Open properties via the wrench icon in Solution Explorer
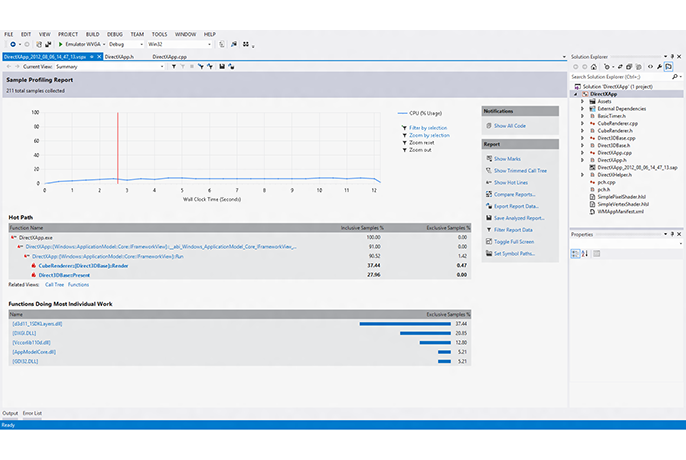Screen dimensions: 686x460 tap(659, 67)
